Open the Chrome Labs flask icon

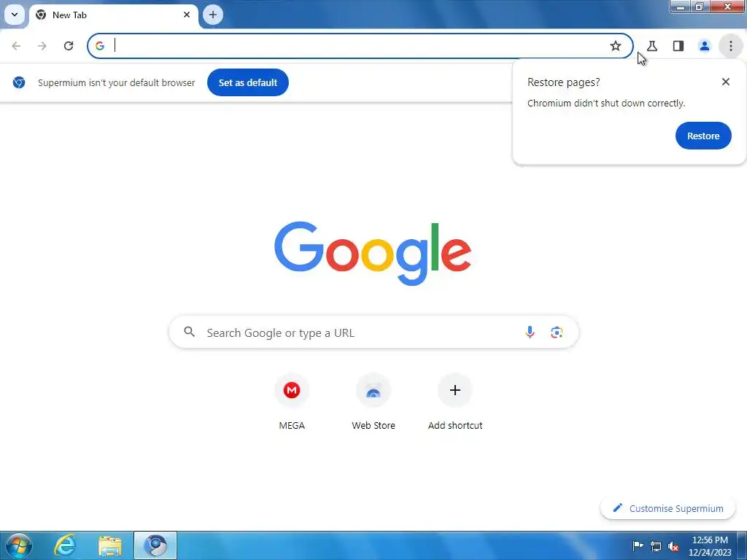[652, 46]
